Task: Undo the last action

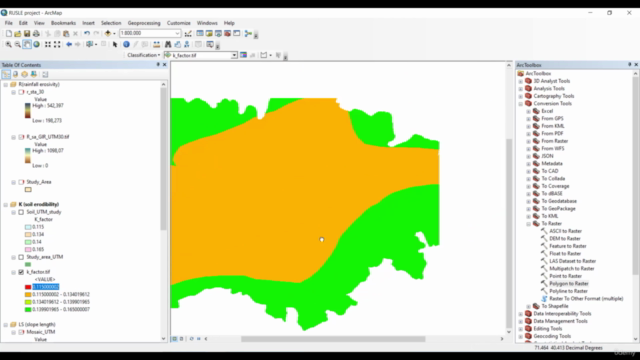Action: pos(87,33)
